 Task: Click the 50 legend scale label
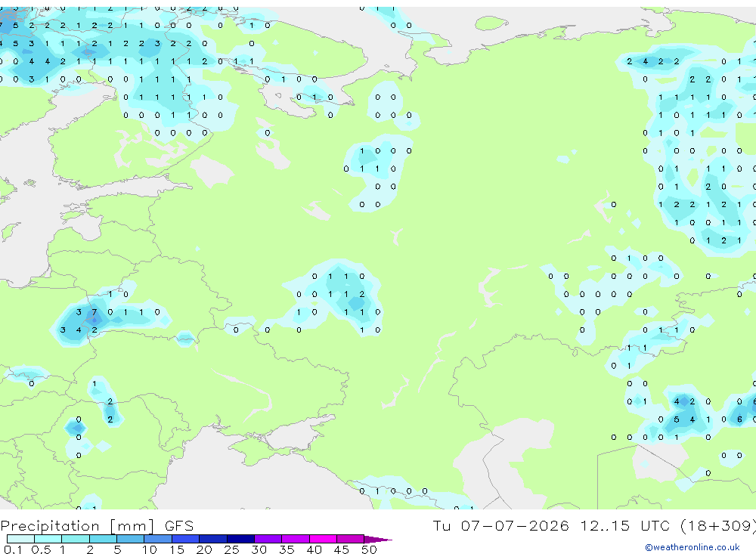(x=369, y=549)
